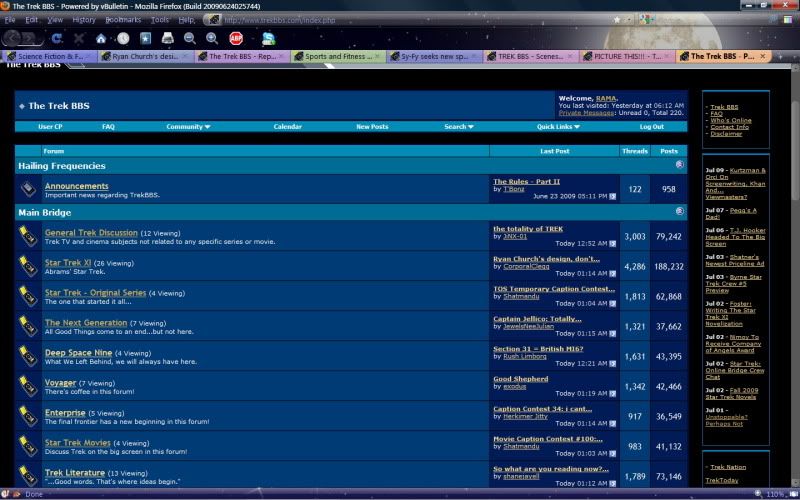This screenshot has width=800, height=500.
Task: Open the Search dropdown in the forum navbar
Action: coord(458,127)
